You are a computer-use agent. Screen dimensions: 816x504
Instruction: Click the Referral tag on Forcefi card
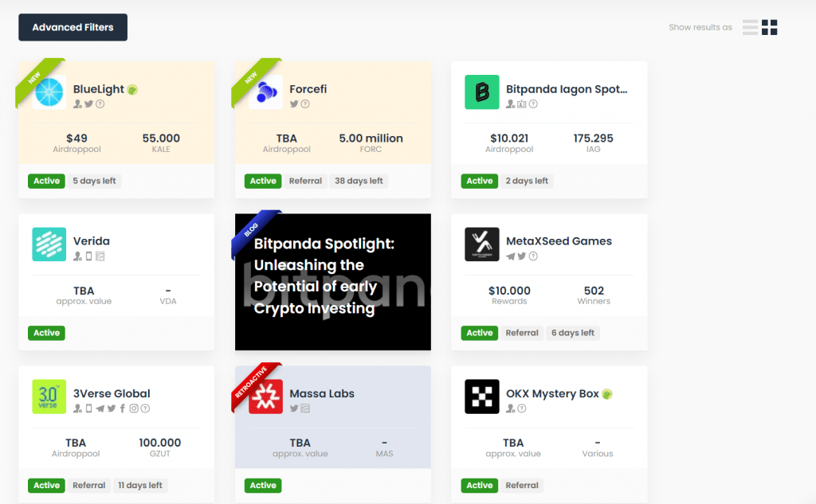click(305, 181)
